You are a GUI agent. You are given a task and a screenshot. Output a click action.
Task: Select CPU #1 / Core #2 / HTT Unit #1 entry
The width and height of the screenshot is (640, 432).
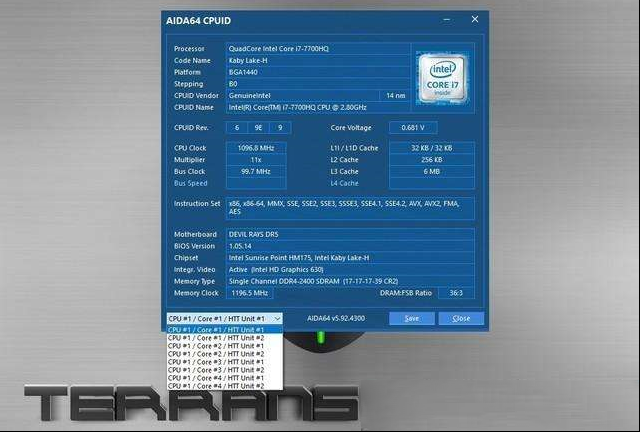(224, 346)
